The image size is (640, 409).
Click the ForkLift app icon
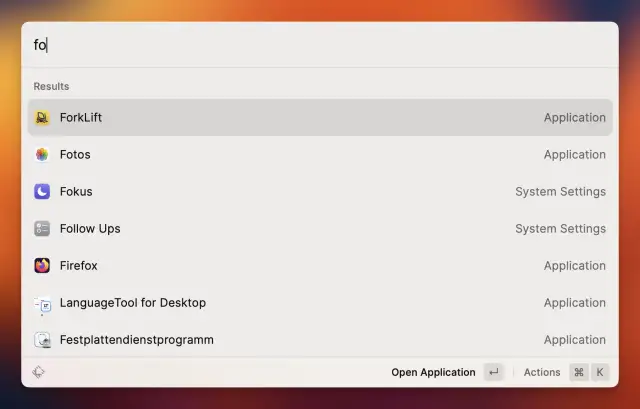pyautogui.click(x=42, y=118)
